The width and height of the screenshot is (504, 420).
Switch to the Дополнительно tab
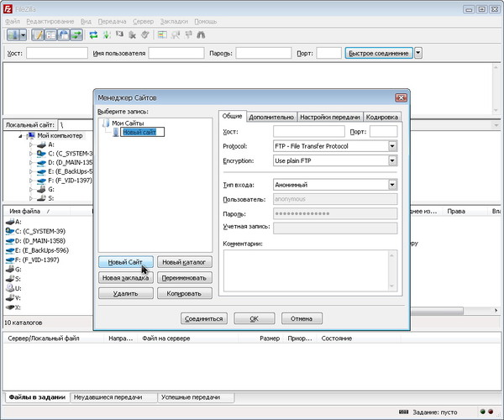click(x=271, y=117)
